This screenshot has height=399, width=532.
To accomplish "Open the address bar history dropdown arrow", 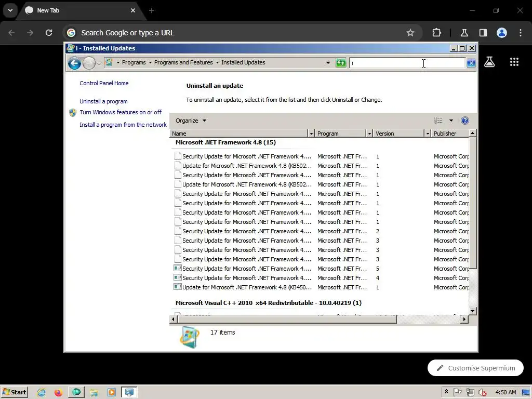I will coord(328,63).
